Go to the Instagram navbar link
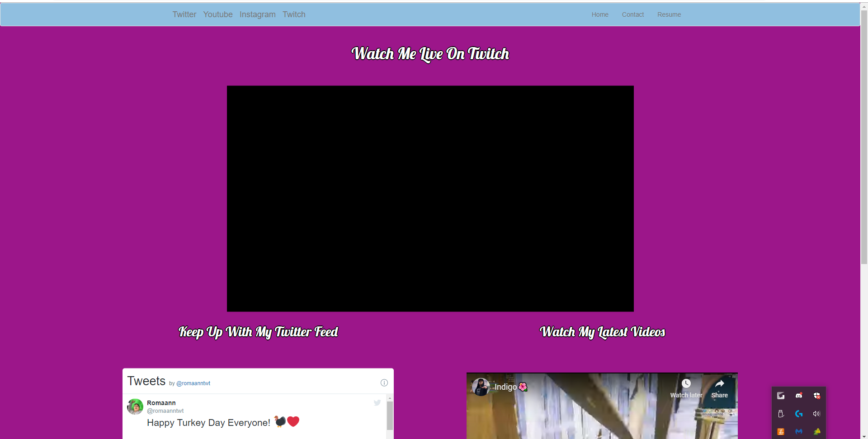 pos(258,14)
